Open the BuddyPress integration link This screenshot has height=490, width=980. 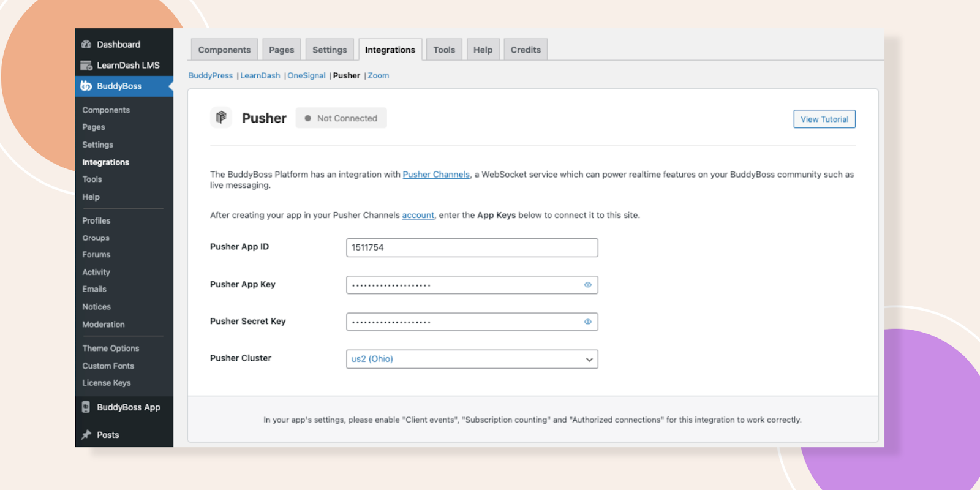[x=211, y=75]
